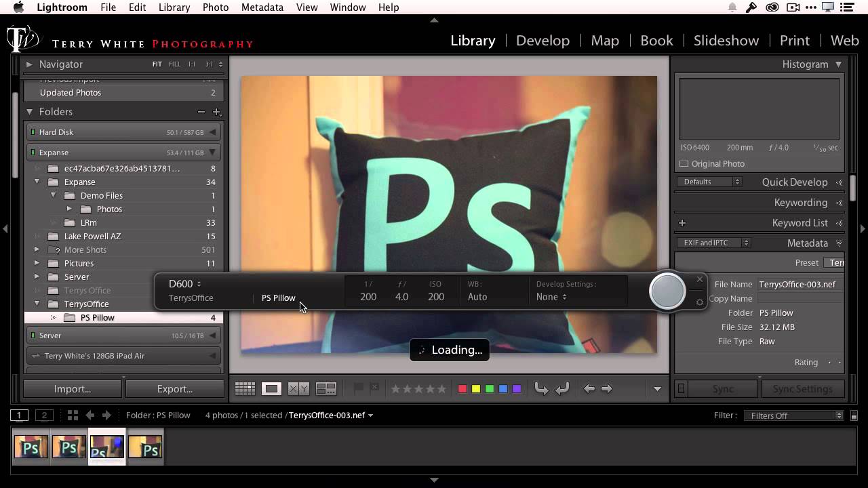Viewport: 868px width, 488px height.
Task: Collapse TerrysOffice folder tree
Action: [x=37, y=304]
